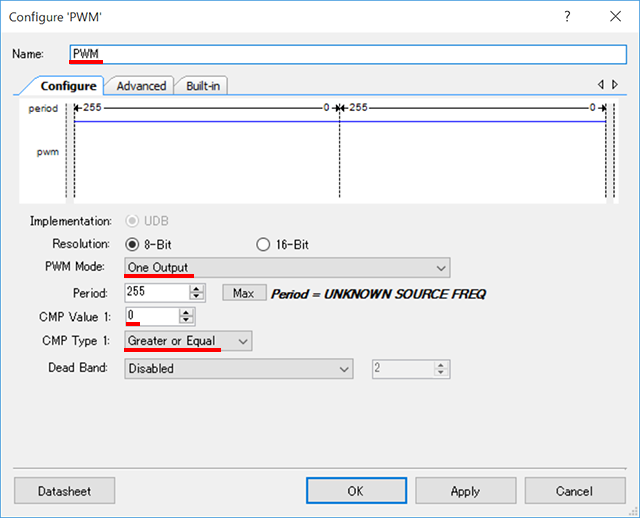The width and height of the screenshot is (640, 518).
Task: Click the tab scroll right arrow
Action: (x=615, y=84)
